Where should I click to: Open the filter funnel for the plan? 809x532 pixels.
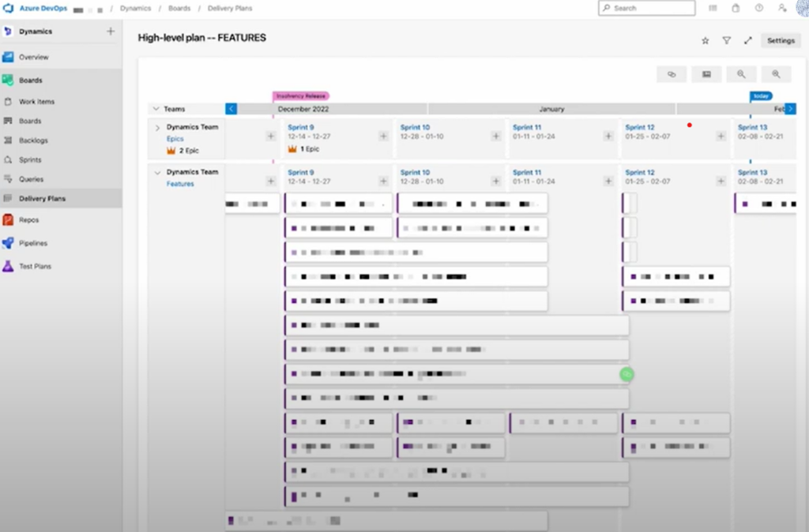(x=726, y=41)
